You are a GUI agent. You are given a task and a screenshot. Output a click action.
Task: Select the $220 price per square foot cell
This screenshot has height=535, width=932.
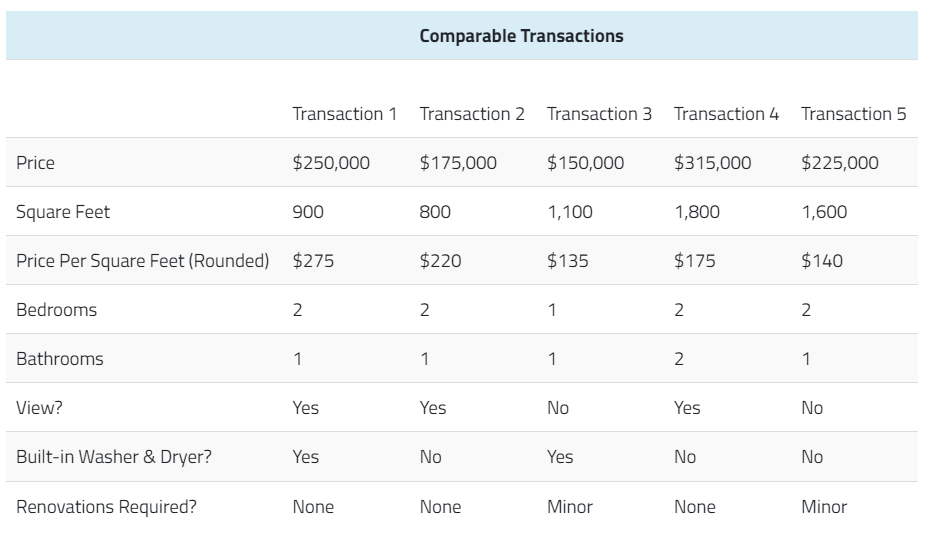pos(440,260)
